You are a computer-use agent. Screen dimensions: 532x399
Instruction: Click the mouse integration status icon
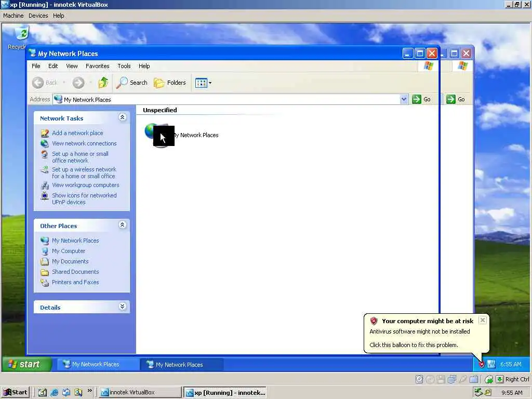pyautogui.click(x=488, y=379)
